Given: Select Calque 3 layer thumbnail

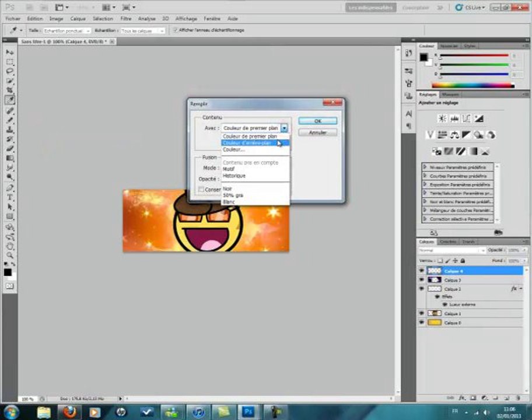Looking at the screenshot, I should (434, 280).
